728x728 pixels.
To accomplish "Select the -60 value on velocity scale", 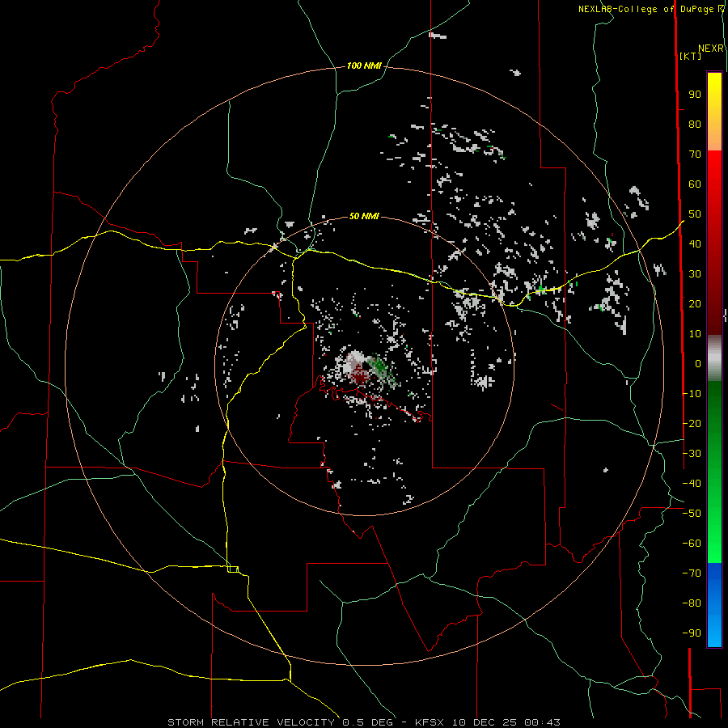I will coord(692,544).
